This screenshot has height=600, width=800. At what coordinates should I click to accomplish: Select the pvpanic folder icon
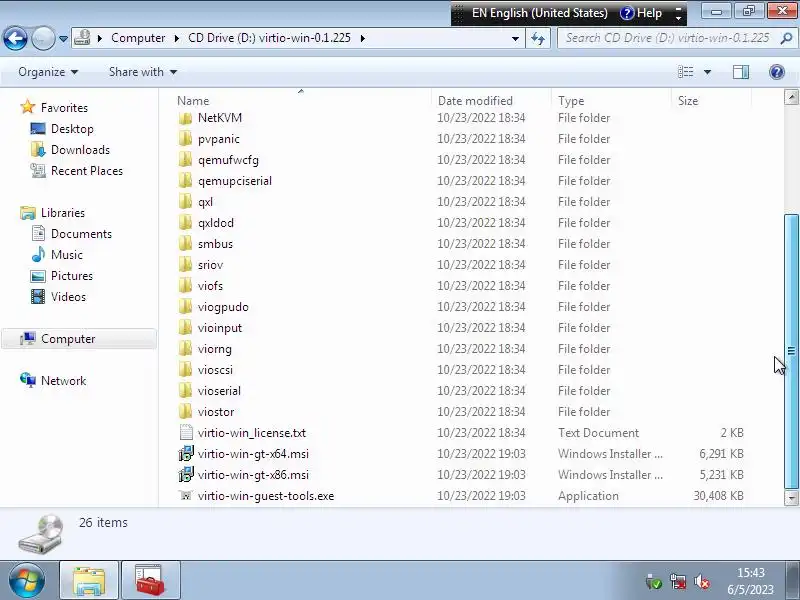(x=185, y=139)
